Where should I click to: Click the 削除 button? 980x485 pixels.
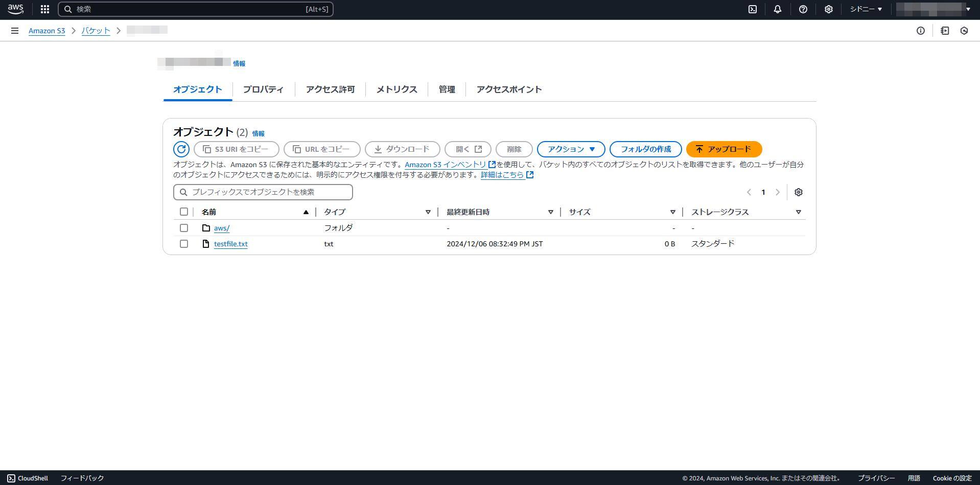pyautogui.click(x=514, y=149)
